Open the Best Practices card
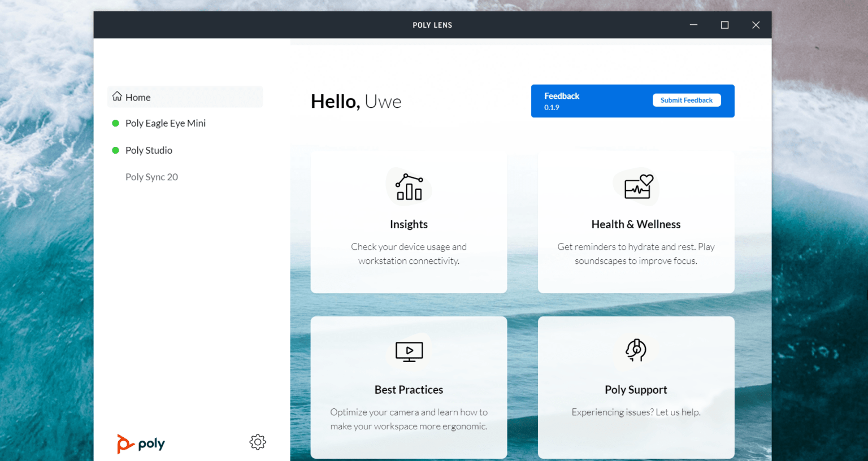 (409, 387)
